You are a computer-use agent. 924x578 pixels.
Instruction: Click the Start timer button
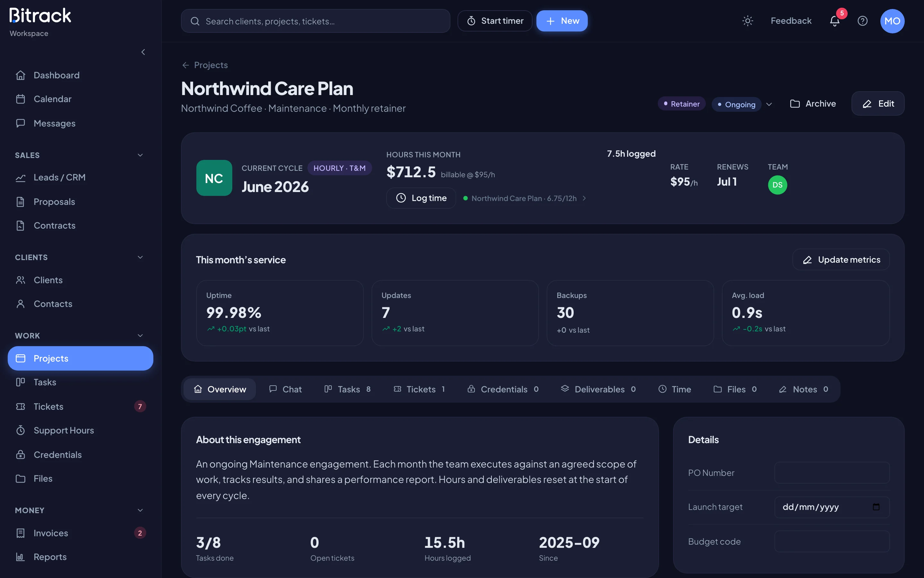[495, 21]
